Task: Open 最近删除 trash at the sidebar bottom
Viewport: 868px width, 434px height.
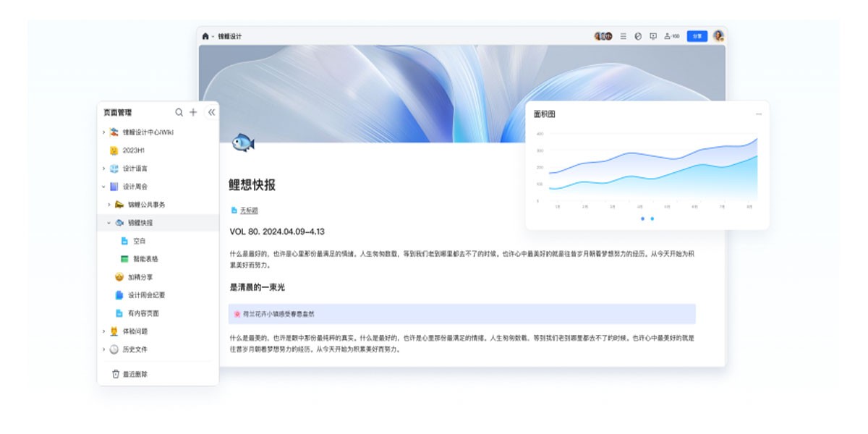Action: [130, 374]
